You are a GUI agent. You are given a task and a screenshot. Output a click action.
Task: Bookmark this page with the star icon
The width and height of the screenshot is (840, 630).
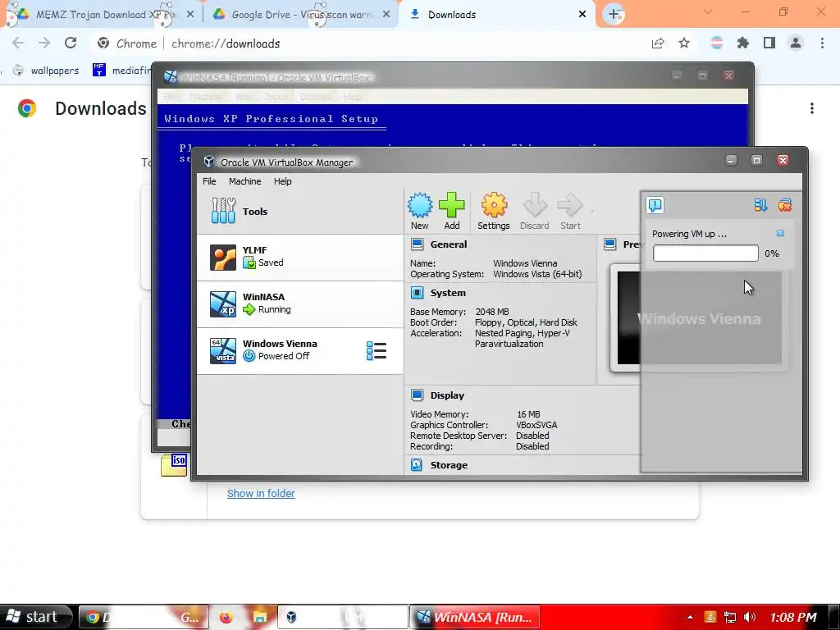[684, 43]
